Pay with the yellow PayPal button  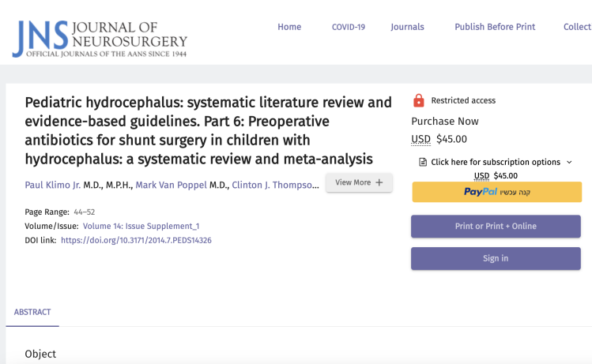point(496,192)
